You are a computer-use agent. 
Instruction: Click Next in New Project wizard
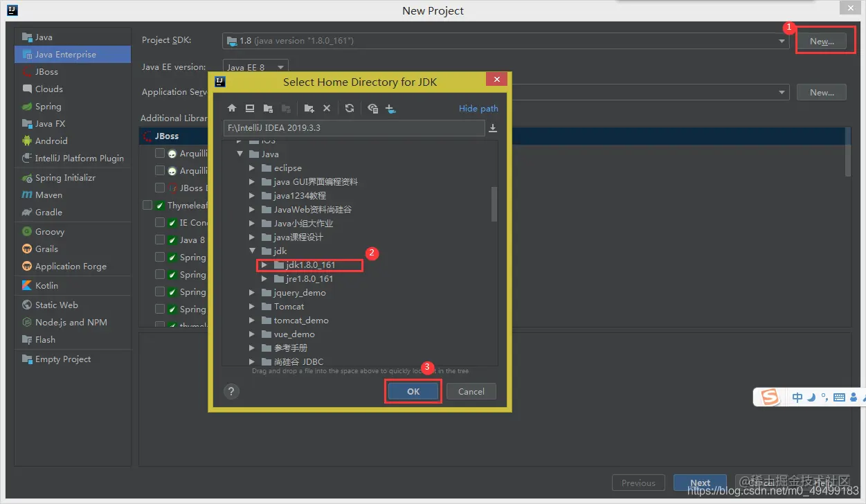pyautogui.click(x=700, y=483)
